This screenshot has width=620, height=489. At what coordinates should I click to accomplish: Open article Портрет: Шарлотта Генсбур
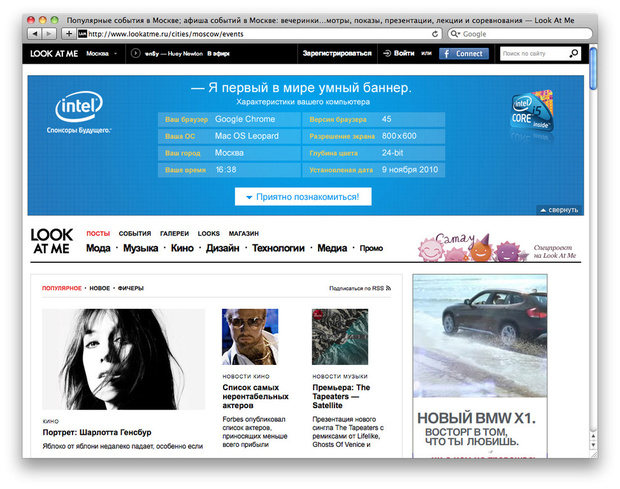coord(97,432)
